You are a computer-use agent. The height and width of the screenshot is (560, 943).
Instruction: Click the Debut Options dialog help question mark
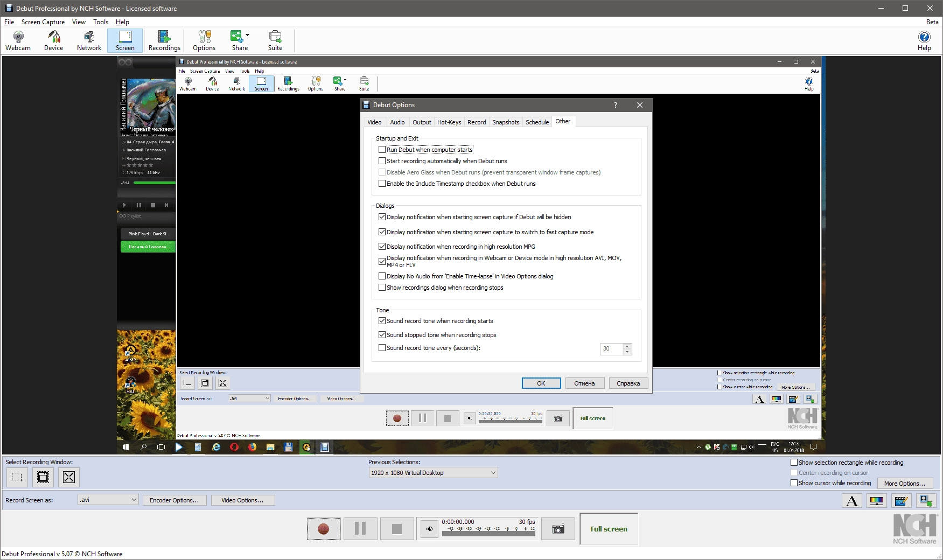616,105
